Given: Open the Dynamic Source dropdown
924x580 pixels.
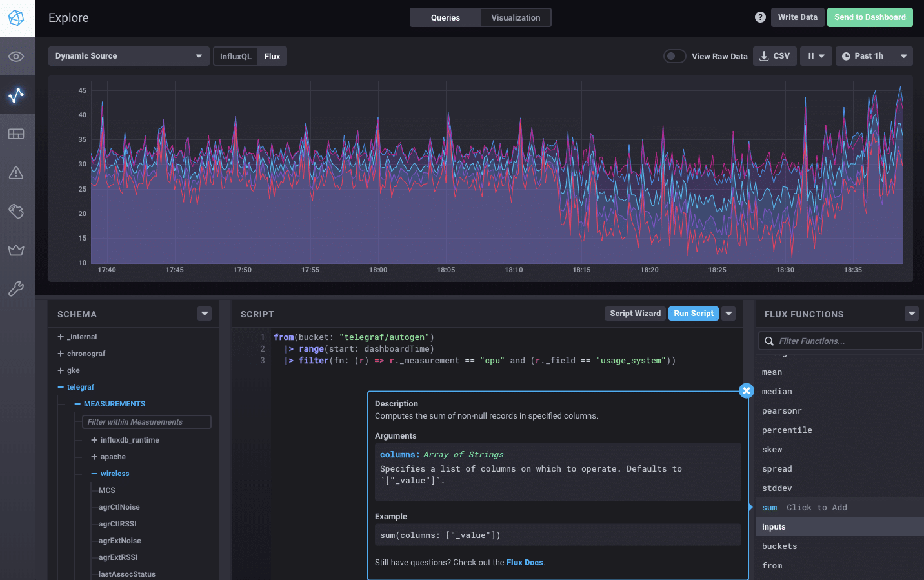Looking at the screenshot, I should 128,56.
